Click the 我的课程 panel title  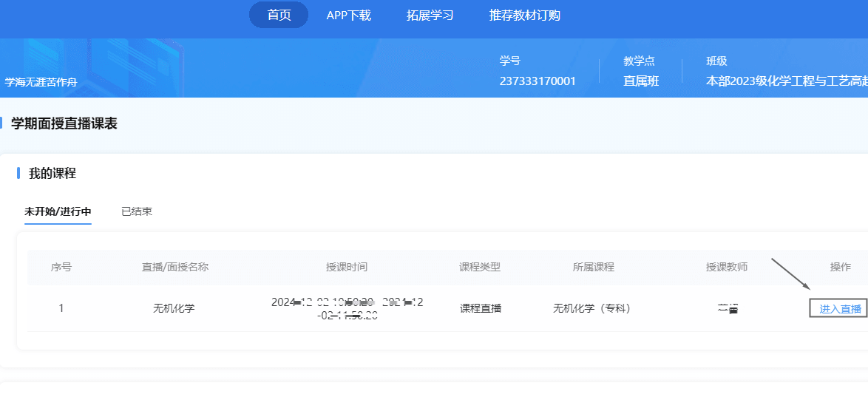point(52,173)
